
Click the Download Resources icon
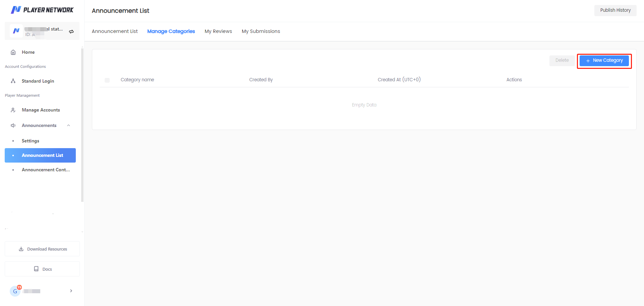[x=21, y=249]
